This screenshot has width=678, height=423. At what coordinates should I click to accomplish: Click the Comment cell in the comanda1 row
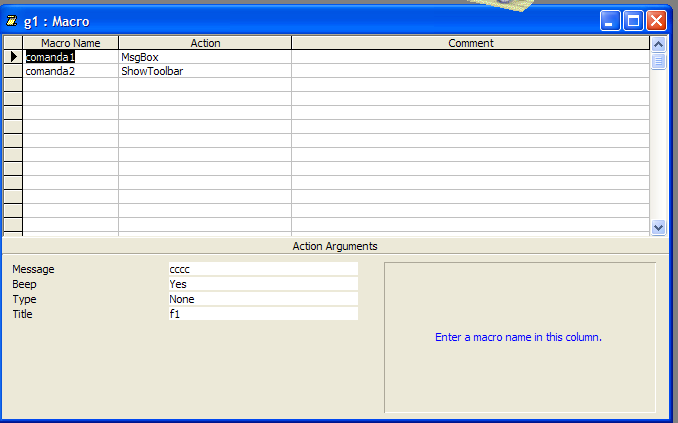(x=470, y=57)
